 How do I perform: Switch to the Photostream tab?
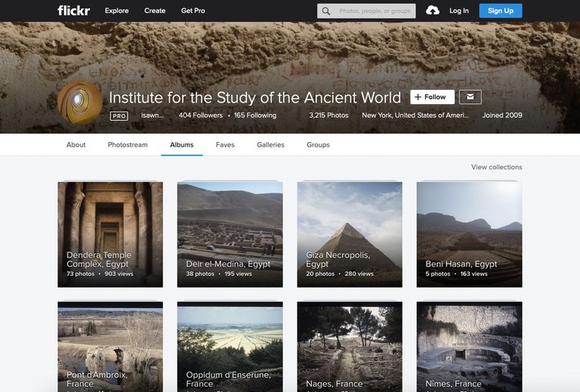pos(128,144)
